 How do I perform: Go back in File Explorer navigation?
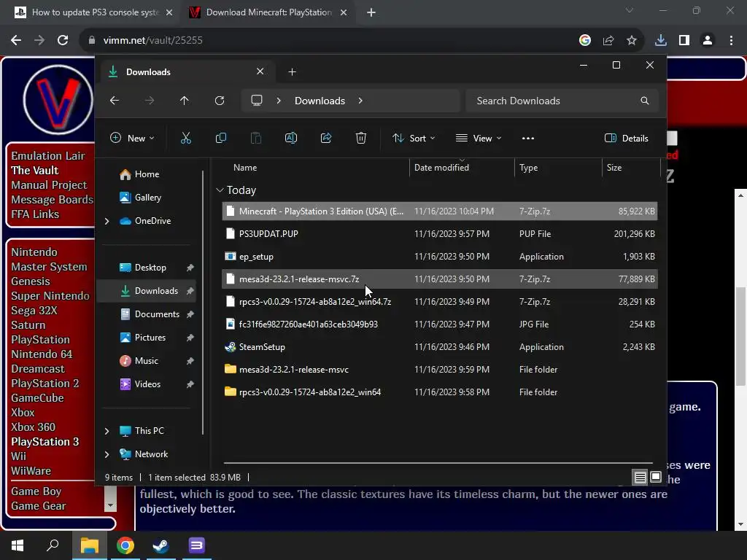click(115, 101)
